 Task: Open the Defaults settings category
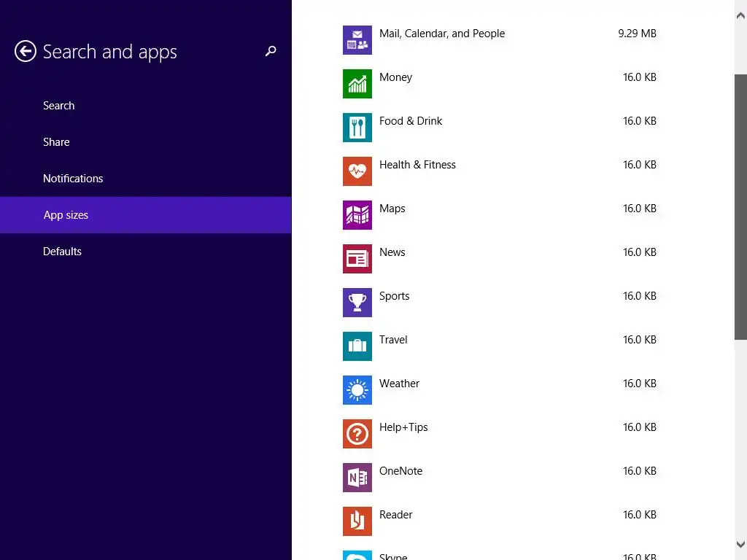pyautogui.click(x=146, y=252)
